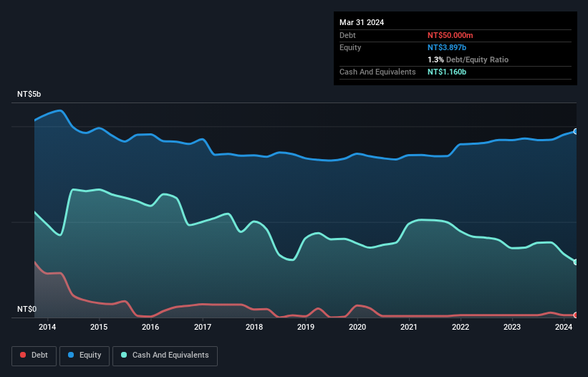Click the 2023 x-axis label

pos(512,327)
